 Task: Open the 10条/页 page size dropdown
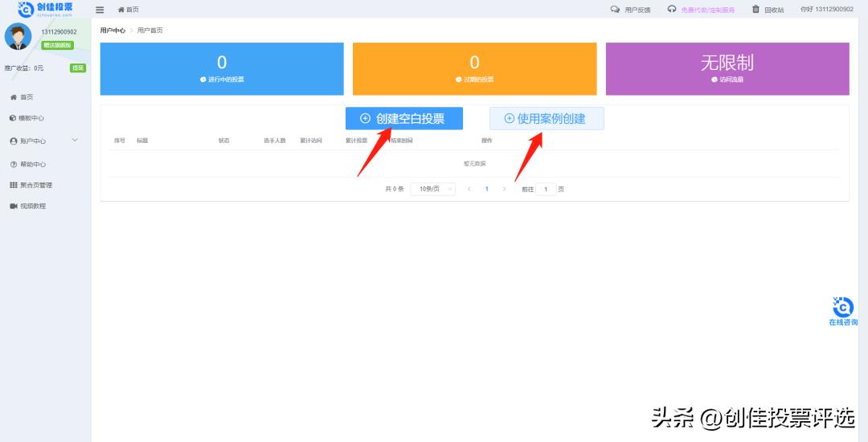coord(433,189)
